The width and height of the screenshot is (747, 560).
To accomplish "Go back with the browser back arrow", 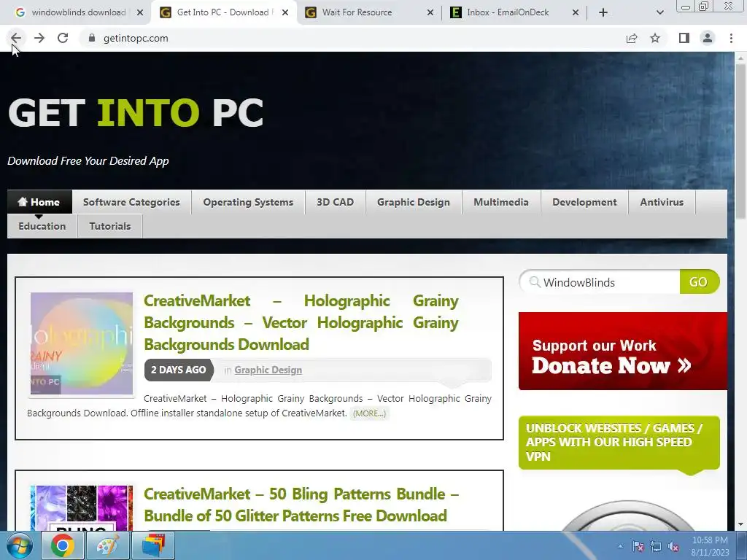I will [x=16, y=38].
